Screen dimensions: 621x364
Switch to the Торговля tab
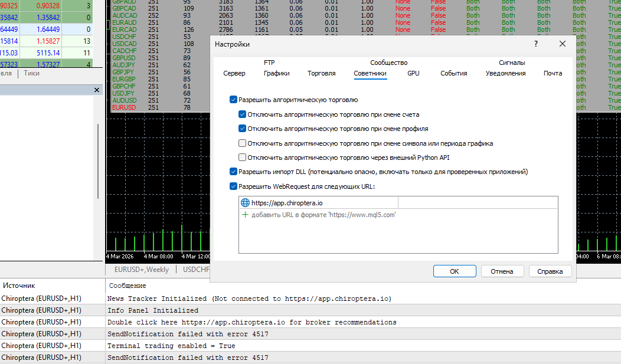tap(322, 73)
